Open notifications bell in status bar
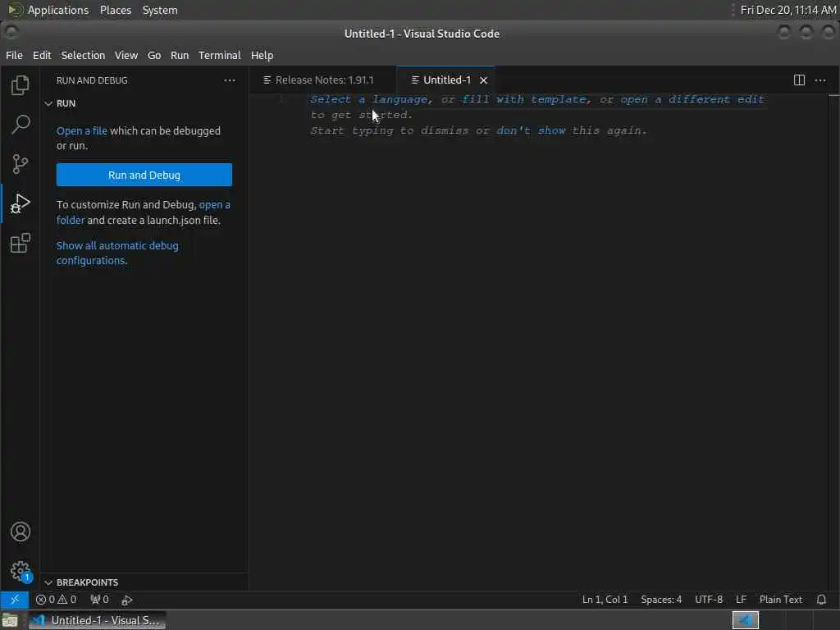 [x=821, y=600]
